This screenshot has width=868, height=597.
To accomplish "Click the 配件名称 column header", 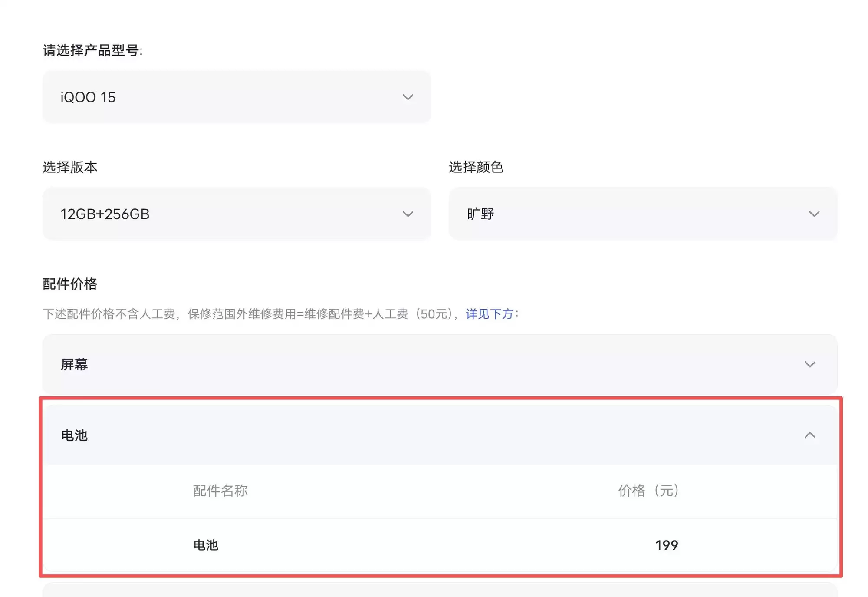I will 220,491.
